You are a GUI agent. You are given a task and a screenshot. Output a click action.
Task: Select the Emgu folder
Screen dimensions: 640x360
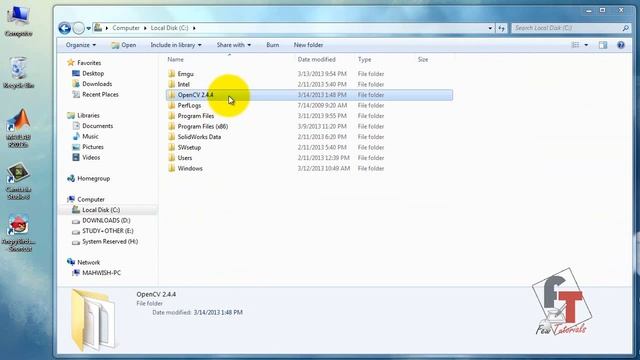(x=185, y=74)
